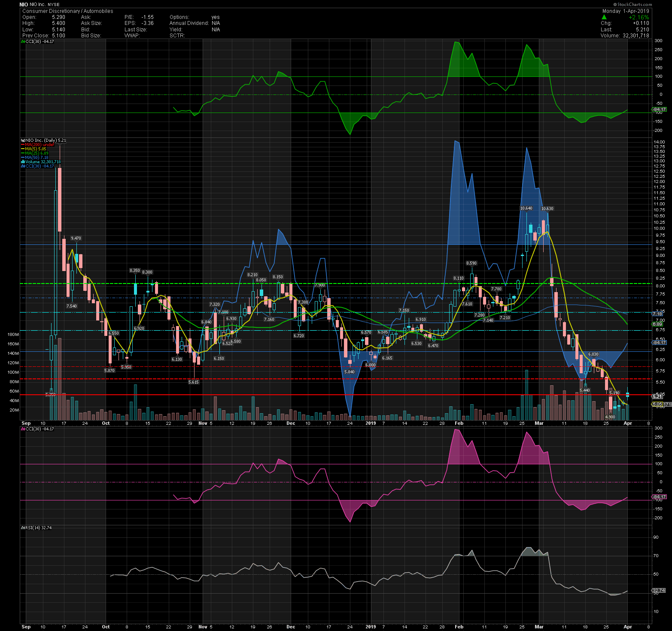Image resolution: width=672 pixels, height=631 pixels.
Task: Click the SCTR label
Action: click(x=177, y=36)
